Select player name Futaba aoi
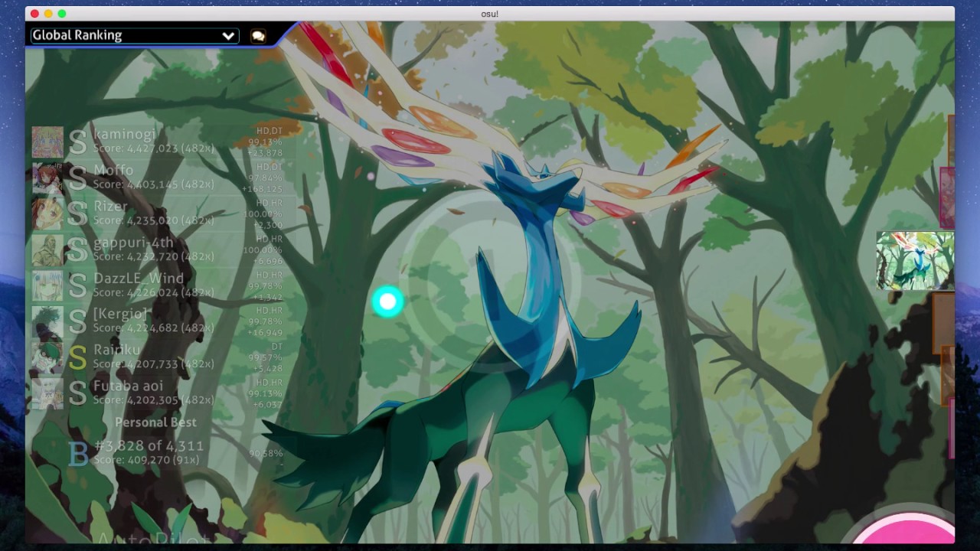Viewport: 980px width, 551px height. click(128, 386)
